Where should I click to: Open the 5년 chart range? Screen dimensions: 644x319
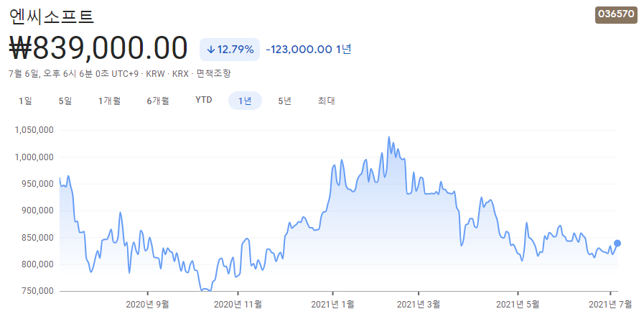[284, 101]
